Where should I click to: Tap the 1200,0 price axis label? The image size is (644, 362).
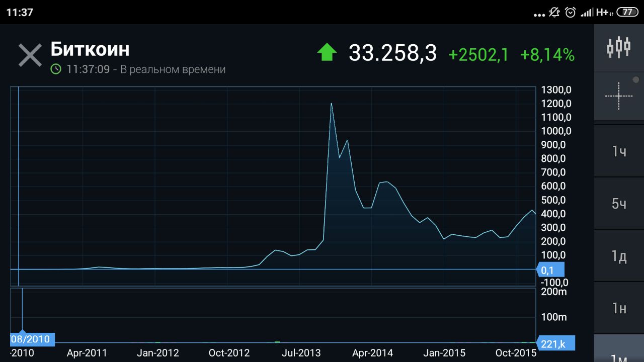(x=556, y=104)
